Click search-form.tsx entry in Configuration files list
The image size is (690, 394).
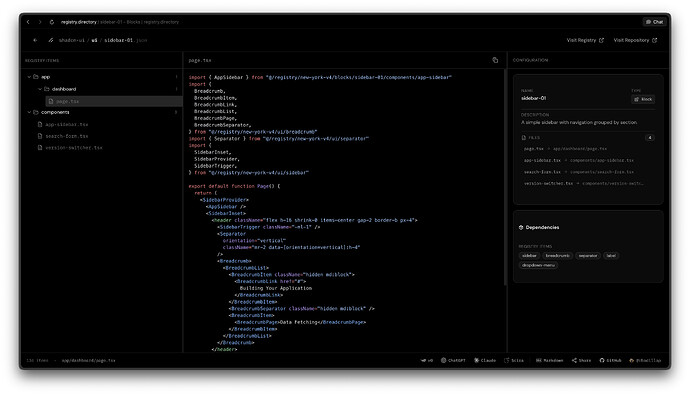pos(579,172)
